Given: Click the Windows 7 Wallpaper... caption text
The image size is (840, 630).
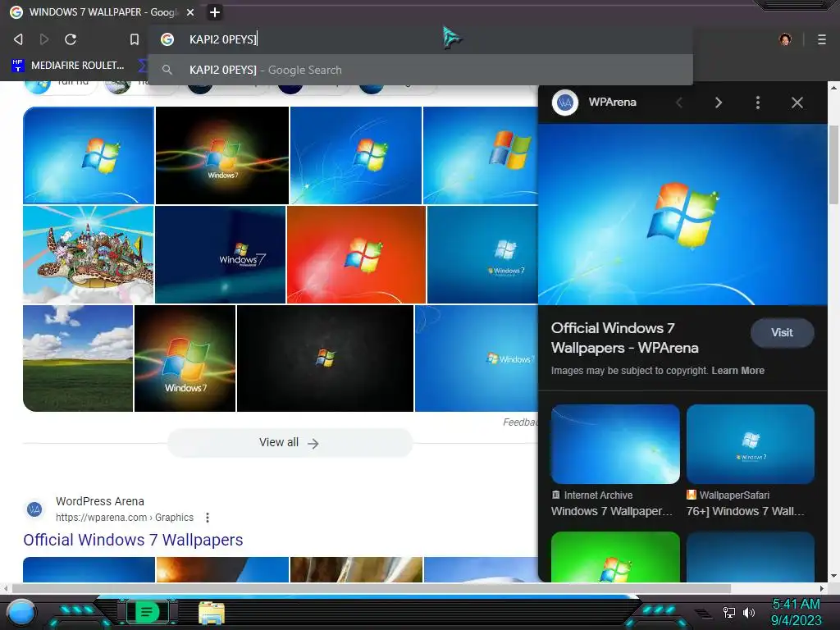Looking at the screenshot, I should click(611, 511).
